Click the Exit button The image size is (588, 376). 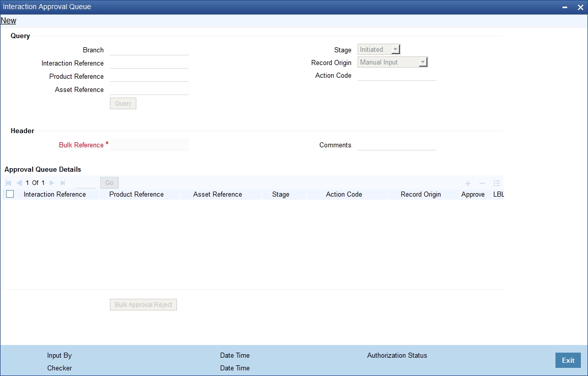(x=568, y=360)
